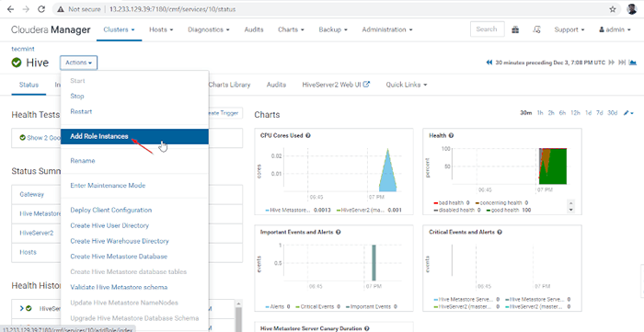Bookmark page with the star icon
This screenshot has height=332, width=644.
point(613,9)
